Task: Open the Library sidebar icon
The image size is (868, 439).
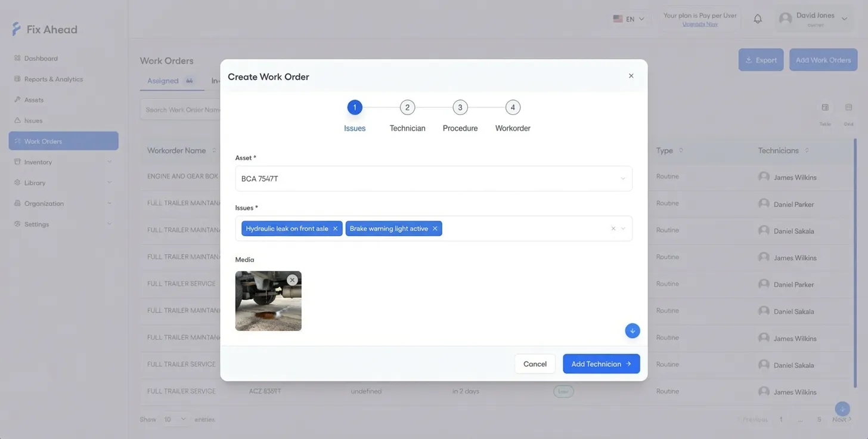Action: coord(17,183)
